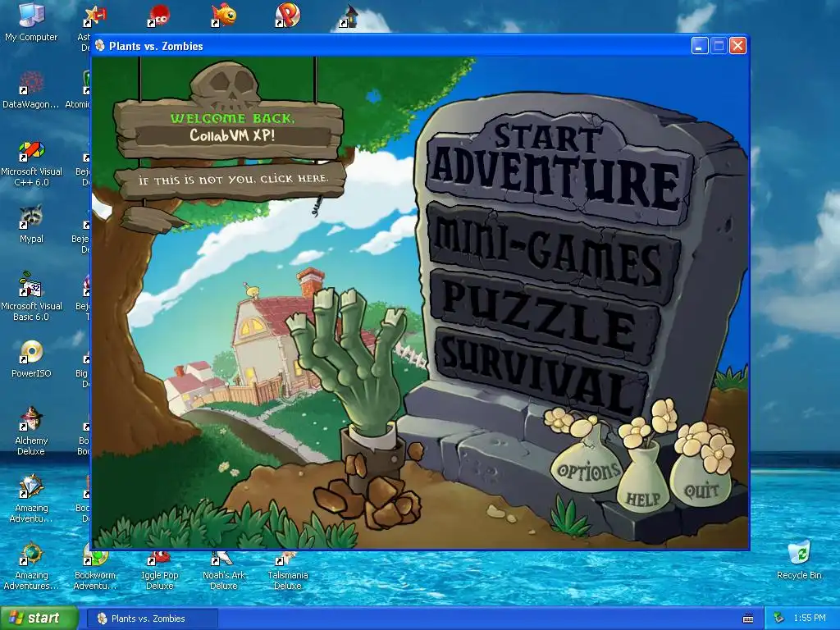
Task: Click Plants vs. Zombies taskbar button
Action: [x=152, y=619]
